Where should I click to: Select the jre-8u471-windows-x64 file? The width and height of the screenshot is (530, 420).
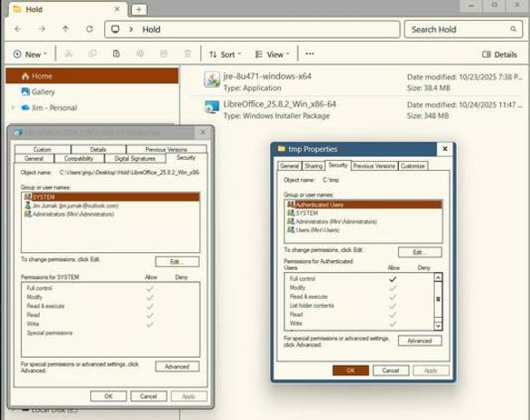pos(363,81)
